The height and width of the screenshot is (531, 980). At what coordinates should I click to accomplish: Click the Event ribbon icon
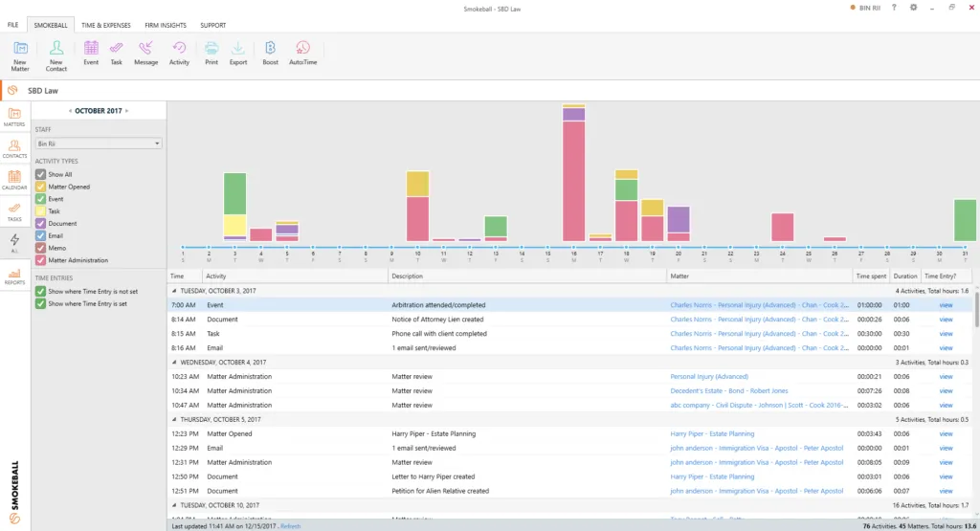coord(91,54)
